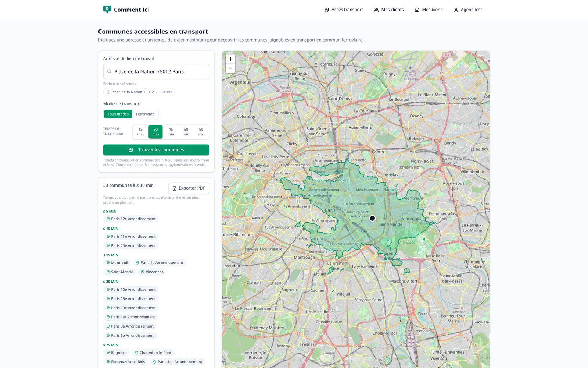This screenshot has width=588, height=368.
Task: Select the Tous modes transport option
Action: point(118,114)
